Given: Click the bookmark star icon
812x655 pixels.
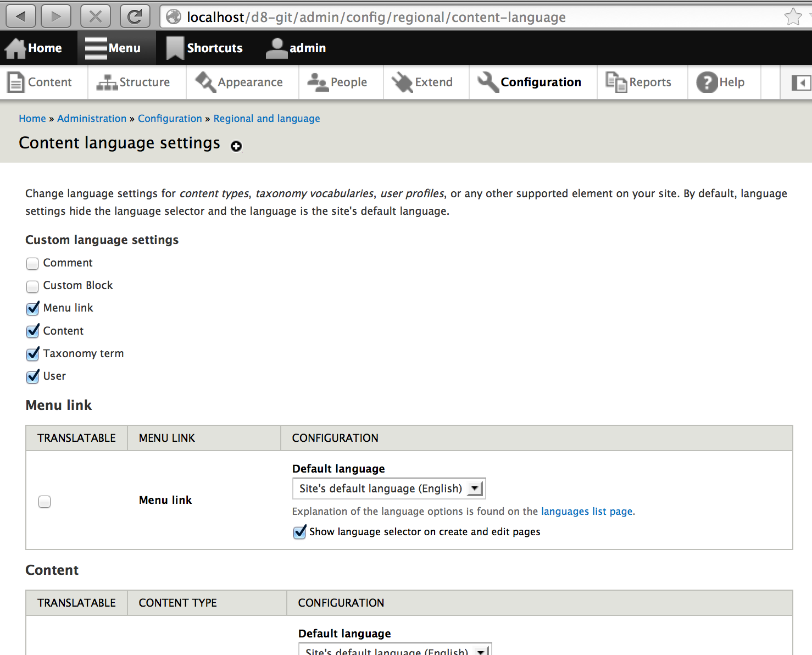Looking at the screenshot, I should point(793,17).
